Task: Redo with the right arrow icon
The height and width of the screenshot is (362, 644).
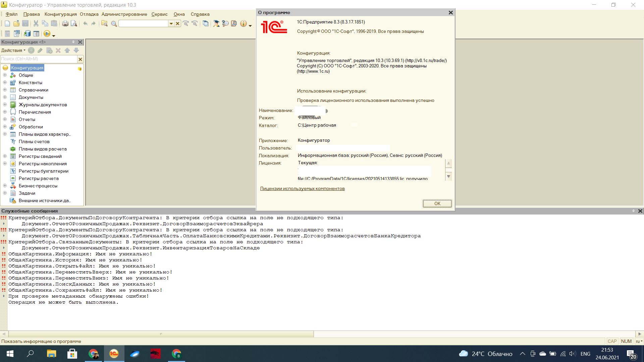Action: 94,23
